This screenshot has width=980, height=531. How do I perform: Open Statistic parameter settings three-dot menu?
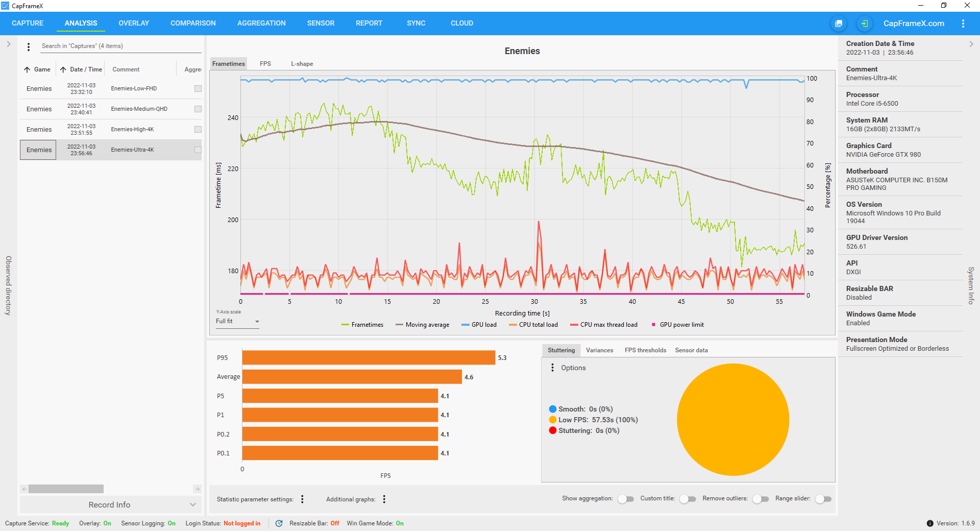[302, 499]
